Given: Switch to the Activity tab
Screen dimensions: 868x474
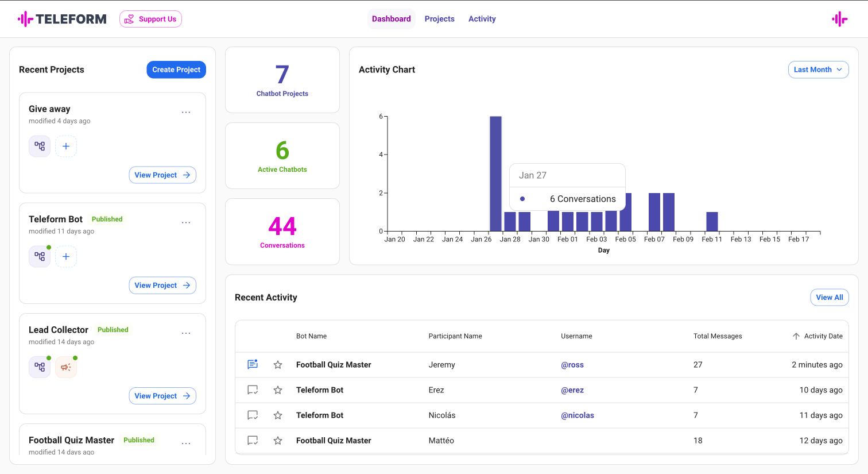Looking at the screenshot, I should pos(482,18).
